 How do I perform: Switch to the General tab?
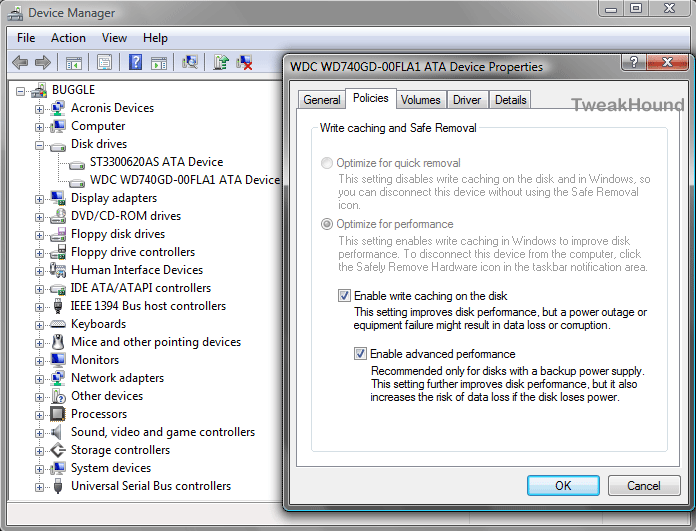322,100
